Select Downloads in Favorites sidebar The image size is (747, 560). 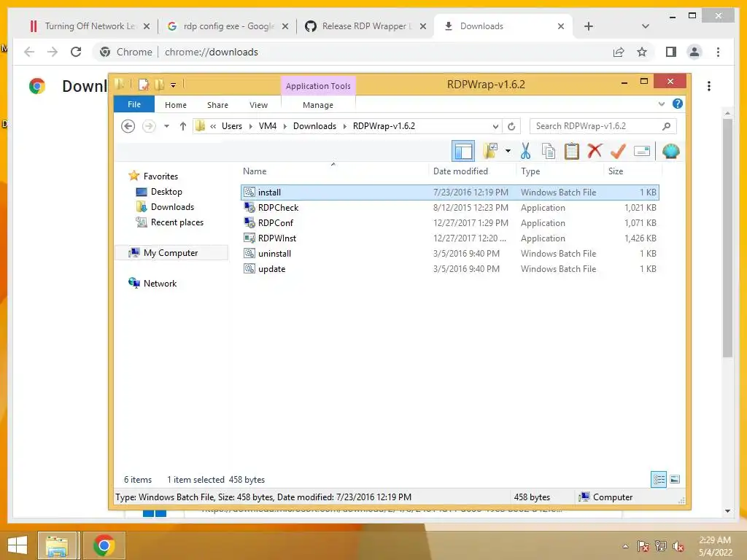click(x=172, y=206)
